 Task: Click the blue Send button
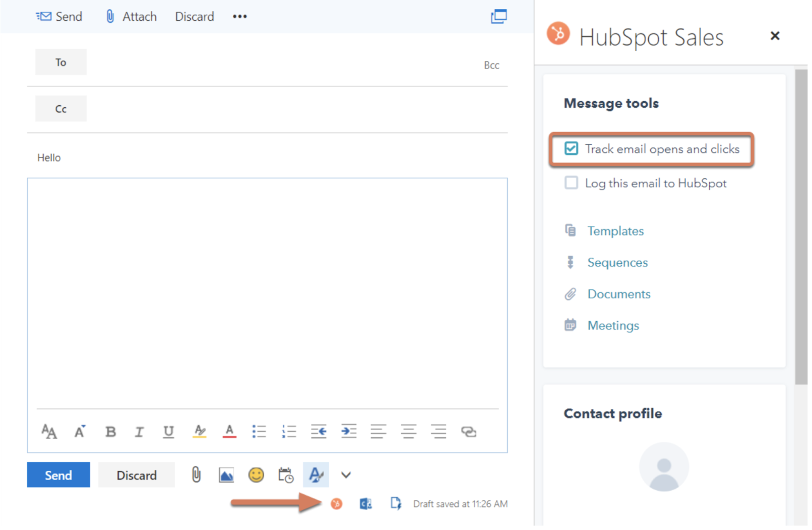point(58,475)
